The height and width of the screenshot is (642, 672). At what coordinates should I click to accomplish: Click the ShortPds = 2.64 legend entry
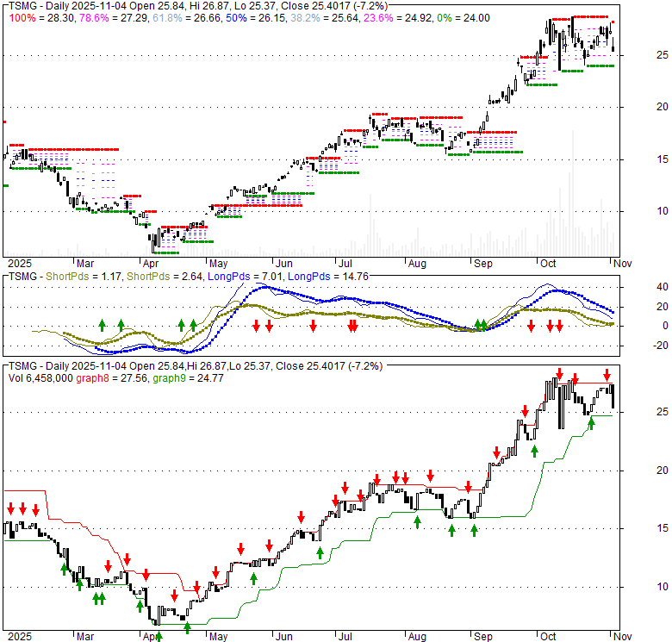pos(165,277)
